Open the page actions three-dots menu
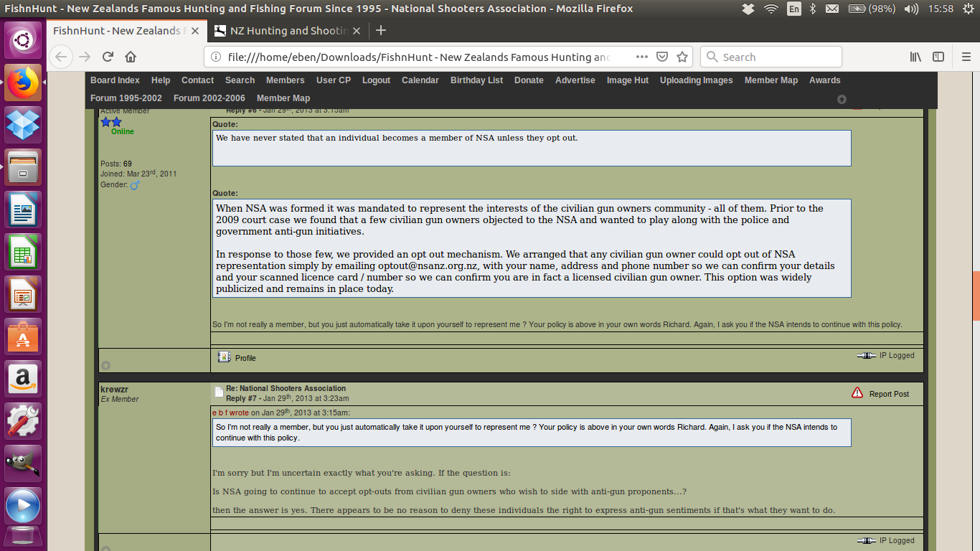 pyautogui.click(x=641, y=57)
